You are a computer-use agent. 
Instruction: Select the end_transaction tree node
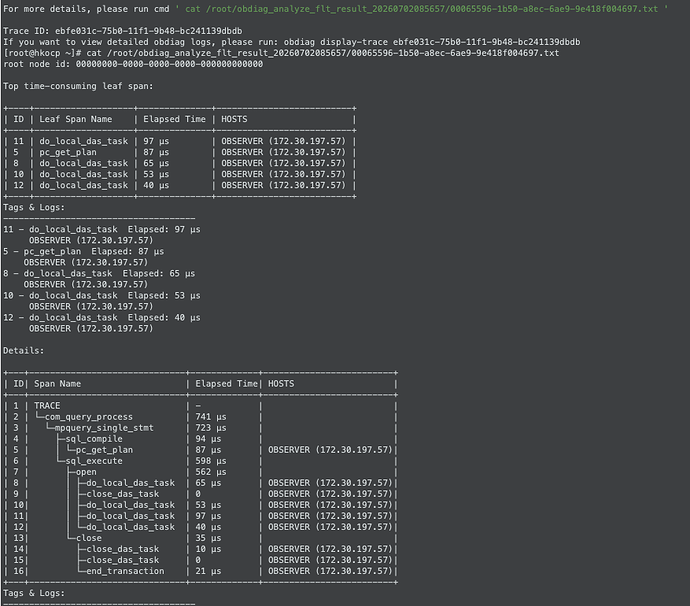point(125,571)
